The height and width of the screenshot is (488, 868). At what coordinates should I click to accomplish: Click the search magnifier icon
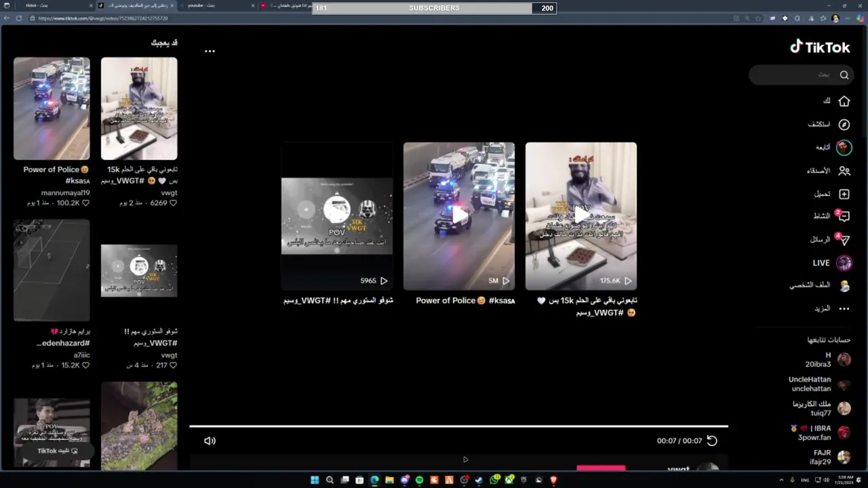click(x=844, y=75)
